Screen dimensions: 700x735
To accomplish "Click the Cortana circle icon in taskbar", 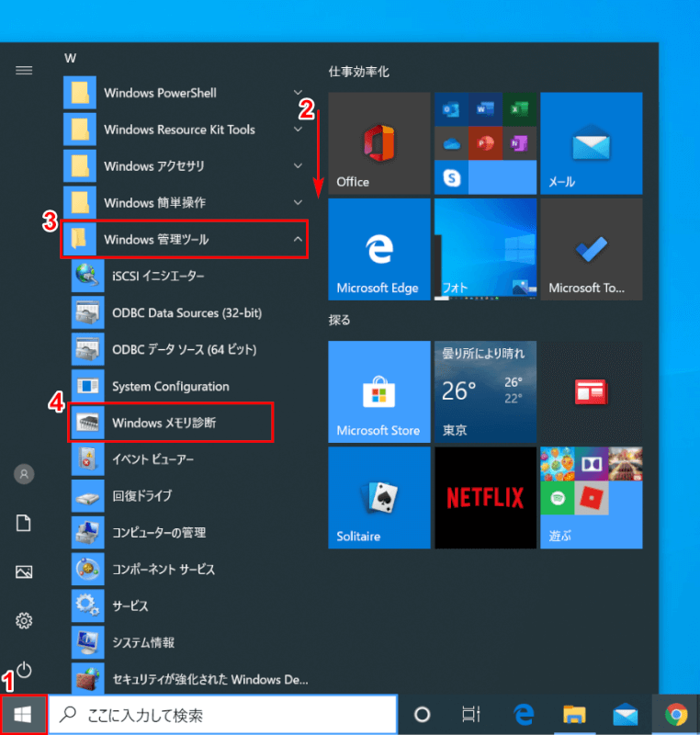I will coord(423,715).
